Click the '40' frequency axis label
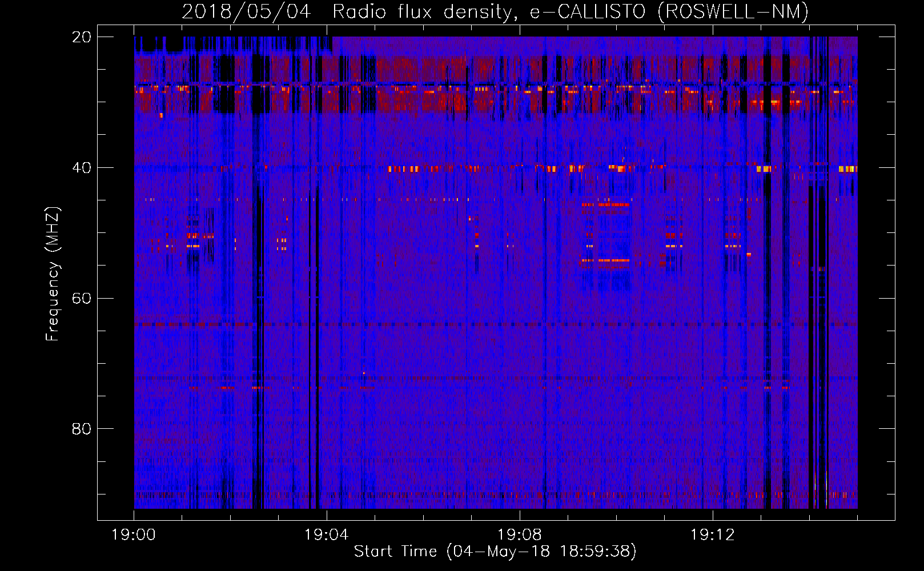 82,168
